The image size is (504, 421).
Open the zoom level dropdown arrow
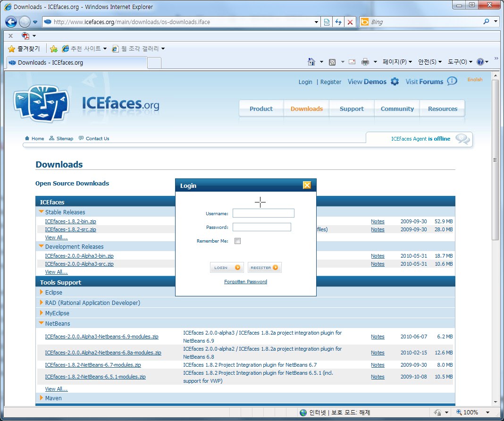pos(487,413)
